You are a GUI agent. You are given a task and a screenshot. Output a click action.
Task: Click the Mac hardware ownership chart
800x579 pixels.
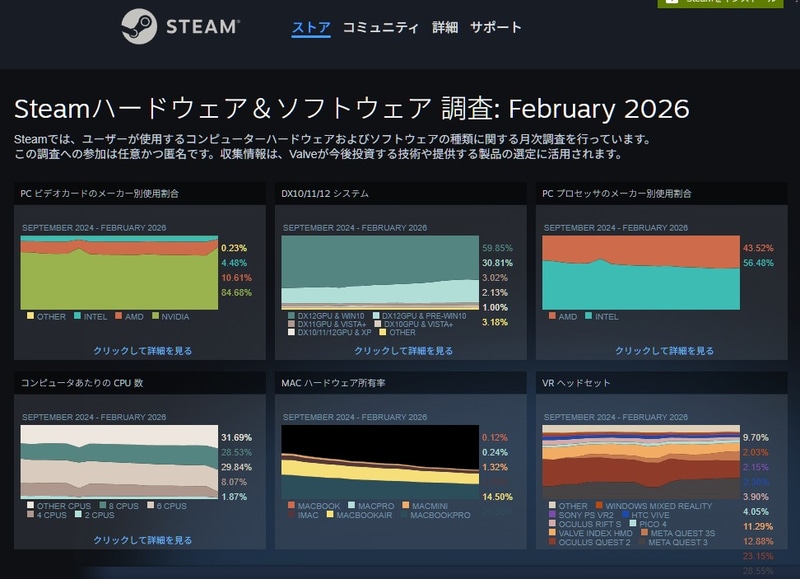(380, 462)
